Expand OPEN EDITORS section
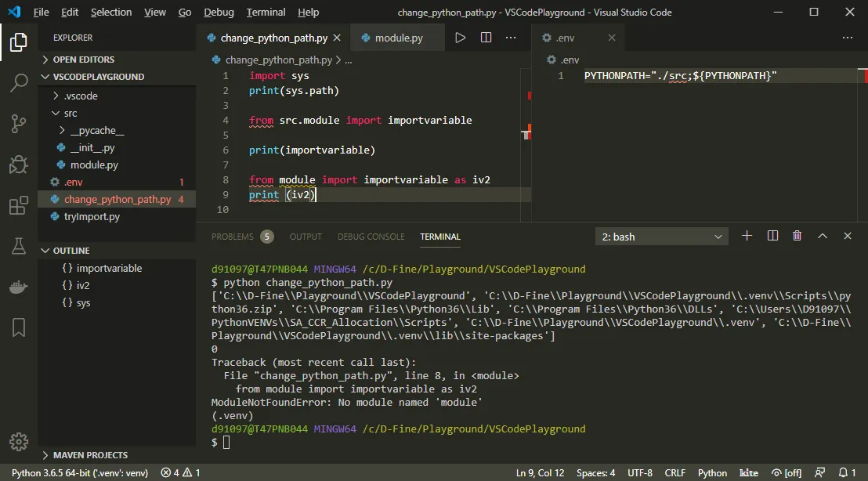 pos(117,60)
